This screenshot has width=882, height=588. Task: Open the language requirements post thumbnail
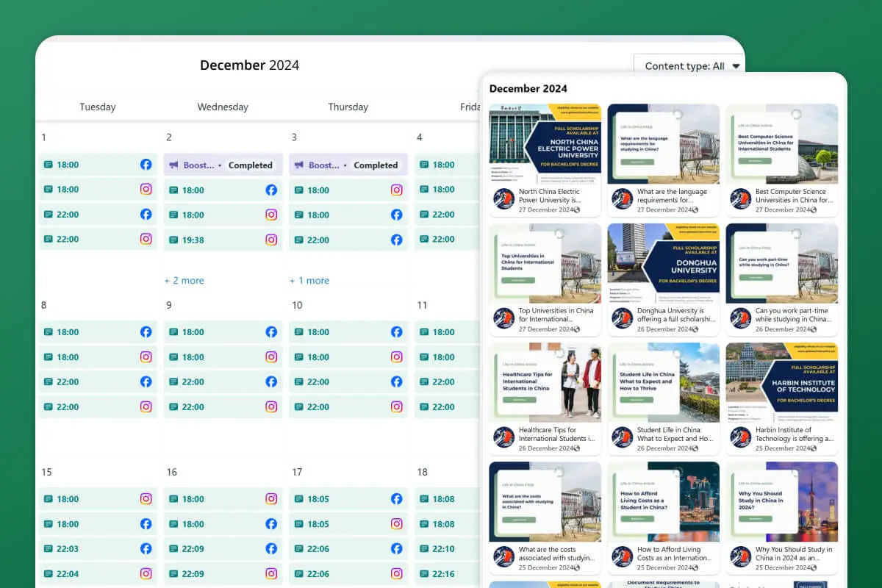click(664, 143)
